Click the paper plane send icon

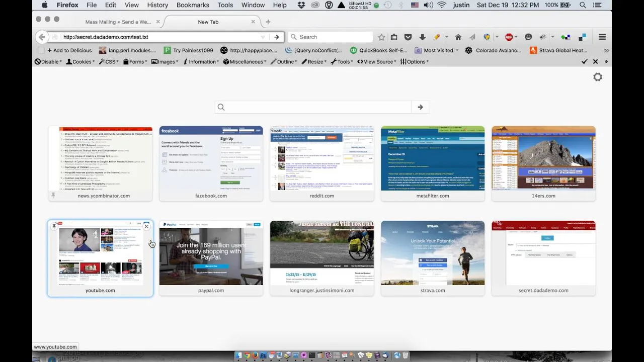point(472,37)
